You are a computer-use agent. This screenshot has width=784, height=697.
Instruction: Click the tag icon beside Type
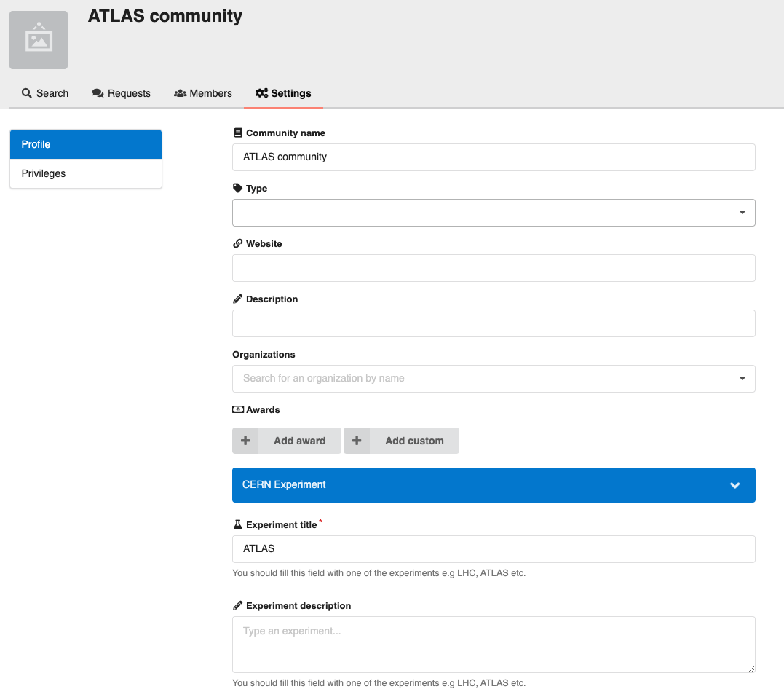(x=237, y=188)
